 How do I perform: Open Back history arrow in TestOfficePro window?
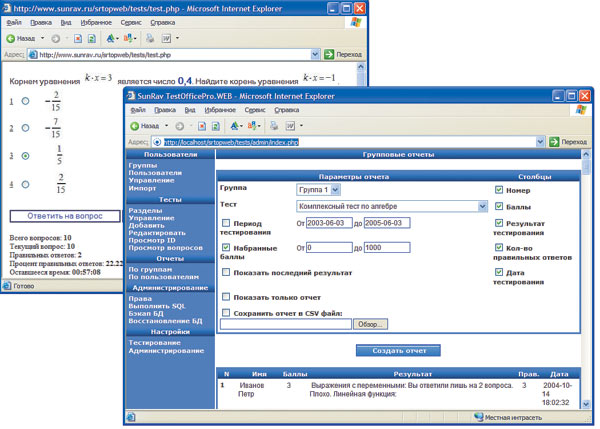pyautogui.click(x=166, y=126)
